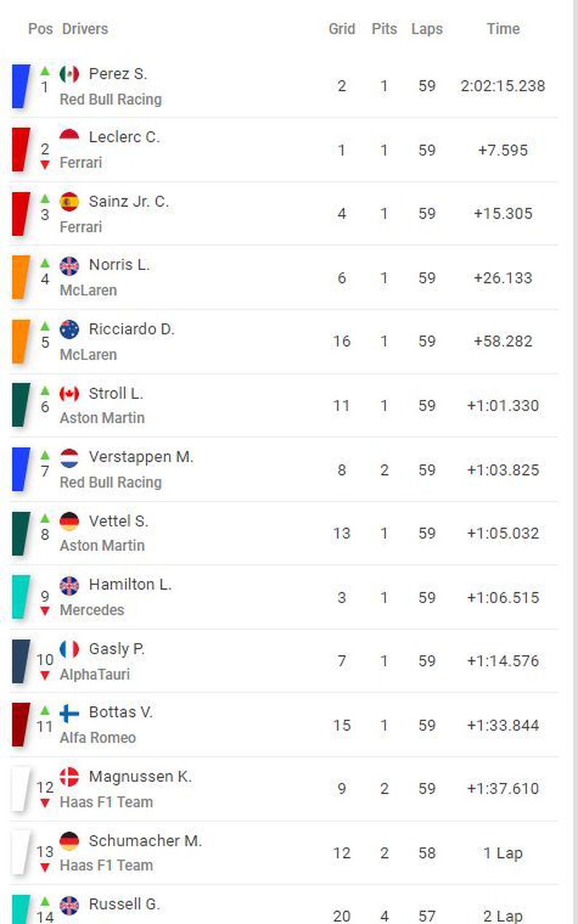The image size is (578, 924).
Task: Click the Spanish flag beside Sainz Jr.
Action: tap(69, 202)
